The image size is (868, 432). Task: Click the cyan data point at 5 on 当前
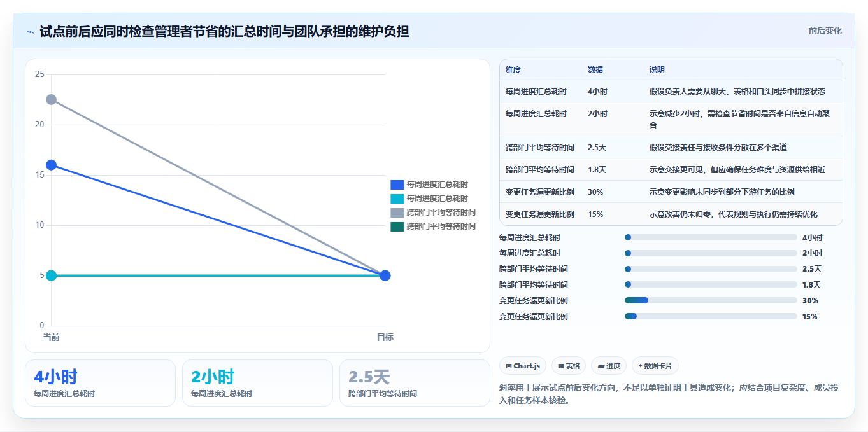click(51, 275)
